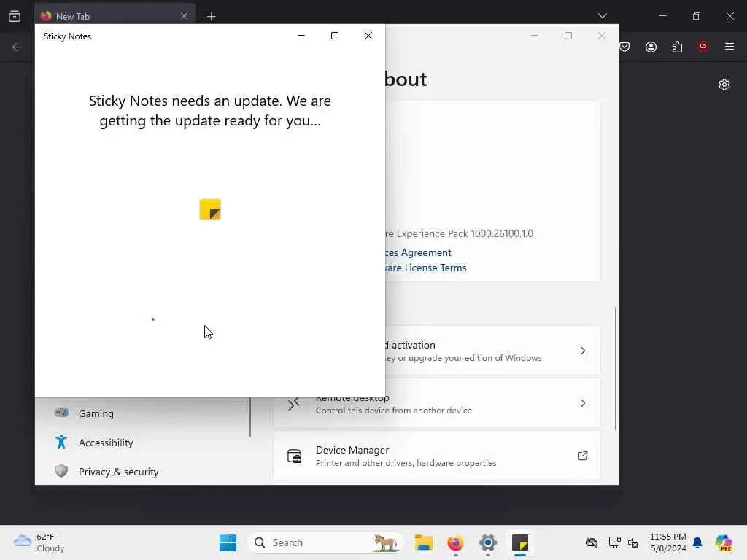This screenshot has width=747, height=560.
Task: Open the list all tabs dropdown arrow
Action: (602, 16)
